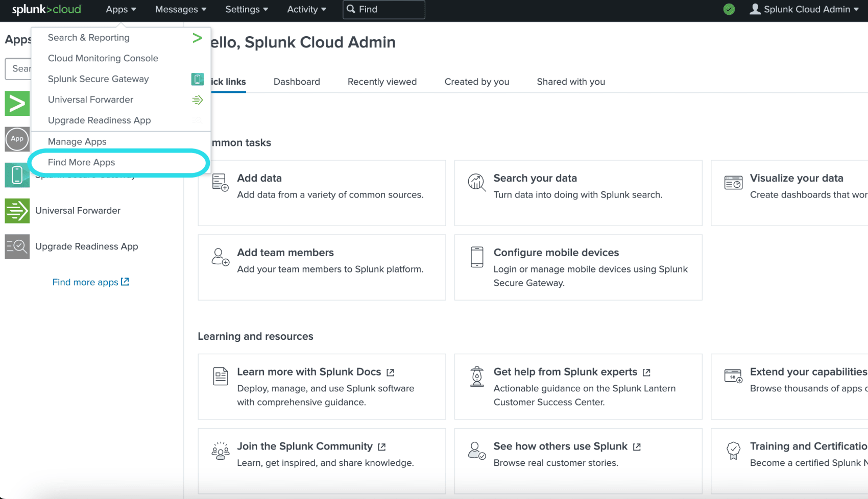This screenshot has height=499, width=868.
Task: Click the green health status icon in top bar
Action: (x=729, y=9)
